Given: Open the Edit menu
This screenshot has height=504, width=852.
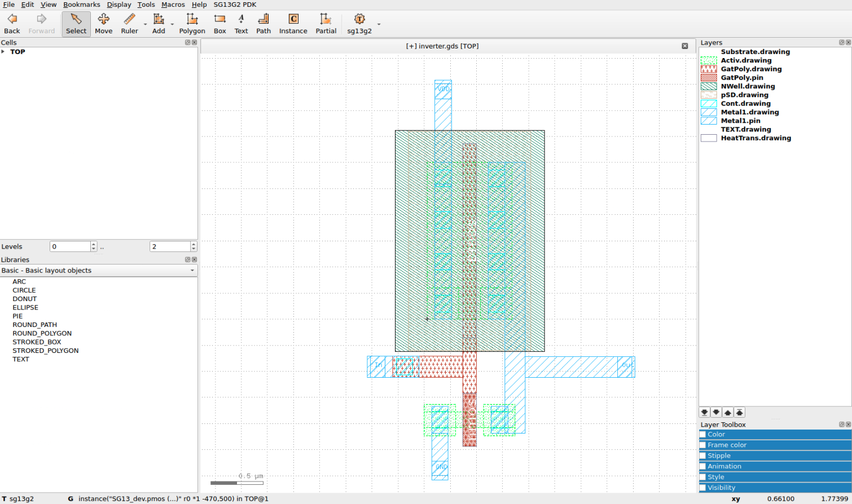Looking at the screenshot, I should click(28, 5).
